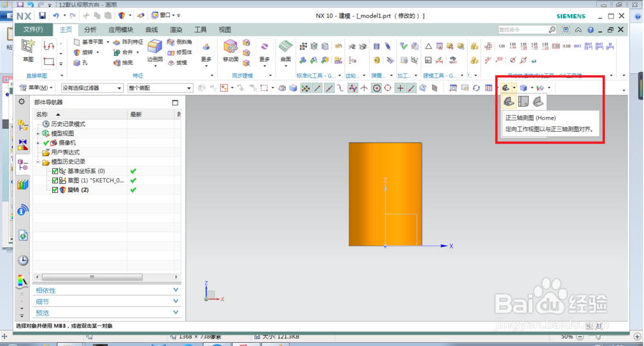Image resolution: width=644 pixels, height=346 pixels.
Task: Toggle the Snap Midpoint option
Action: pos(329,87)
